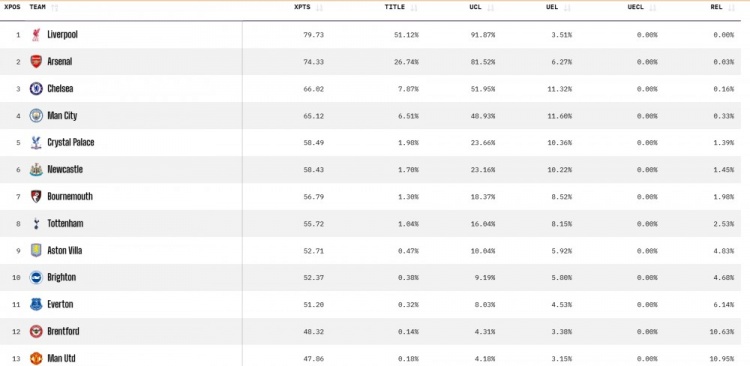Image resolution: width=750 pixels, height=366 pixels.
Task: Sort table by UCL column arrows
Action: (x=490, y=8)
